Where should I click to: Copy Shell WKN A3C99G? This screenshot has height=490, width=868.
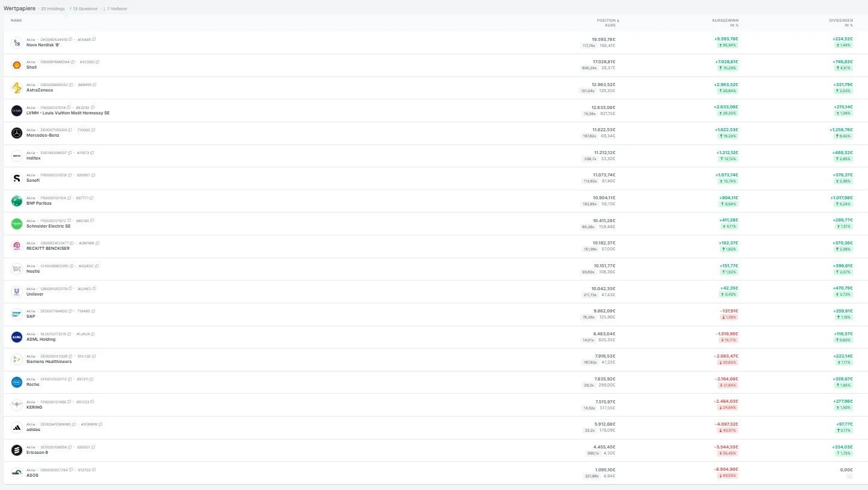pos(97,62)
